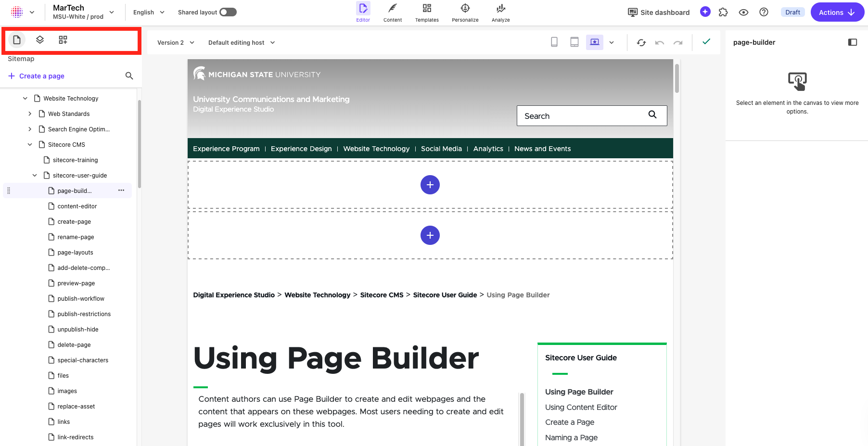Open the English language dropdown
Viewport: 868px width, 446px height.
[x=149, y=12]
